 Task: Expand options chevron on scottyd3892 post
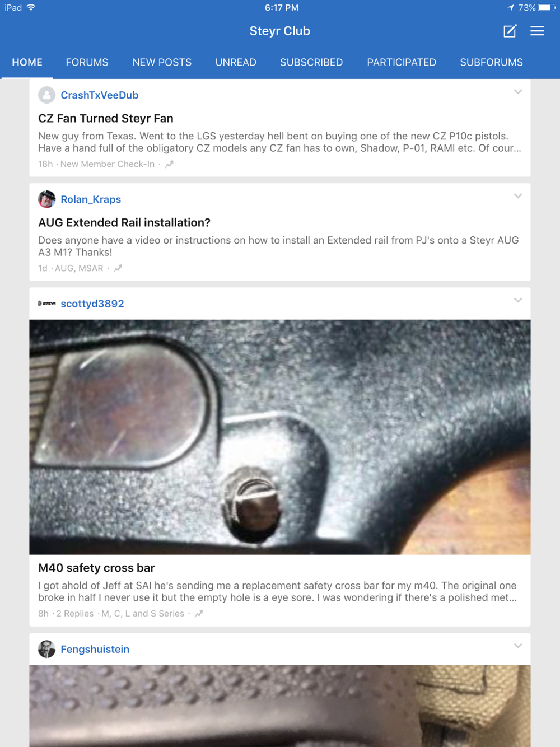coord(518,300)
